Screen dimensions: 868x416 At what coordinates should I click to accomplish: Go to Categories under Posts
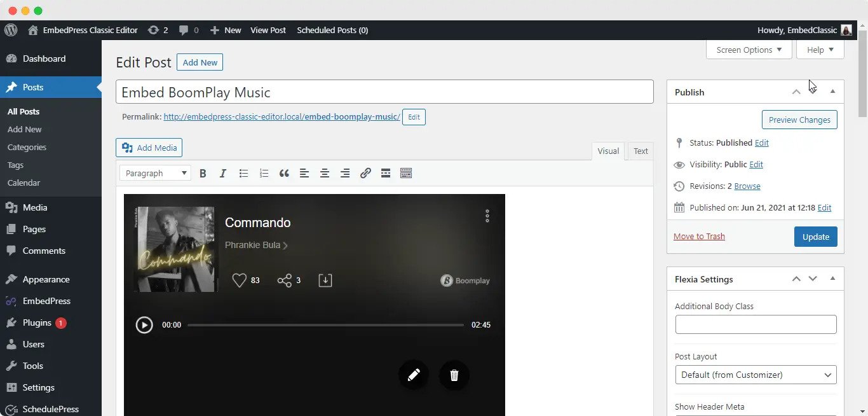point(27,147)
